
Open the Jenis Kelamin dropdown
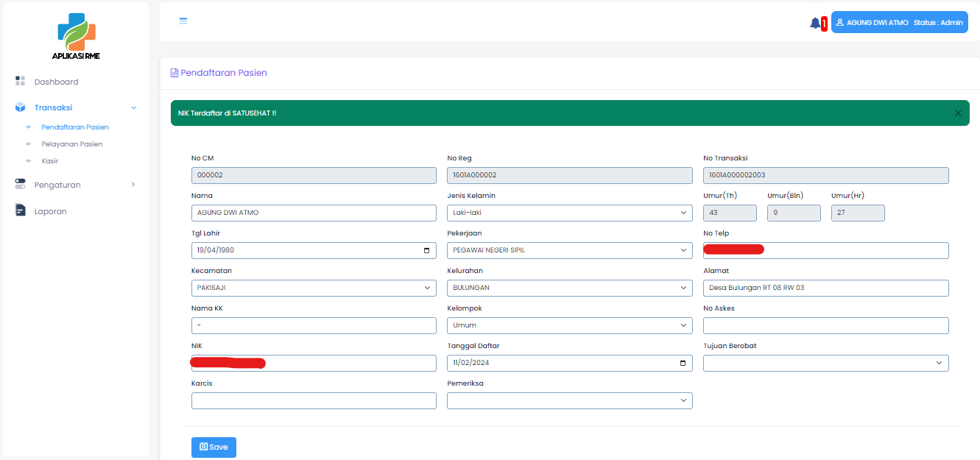569,213
